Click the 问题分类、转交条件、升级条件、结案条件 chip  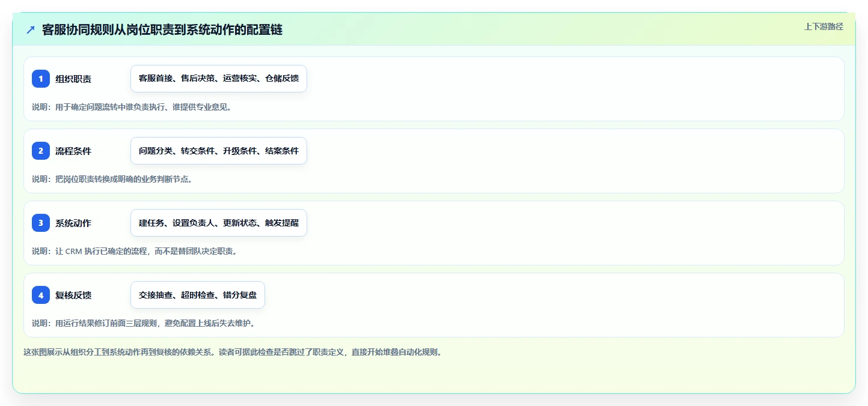tap(219, 151)
